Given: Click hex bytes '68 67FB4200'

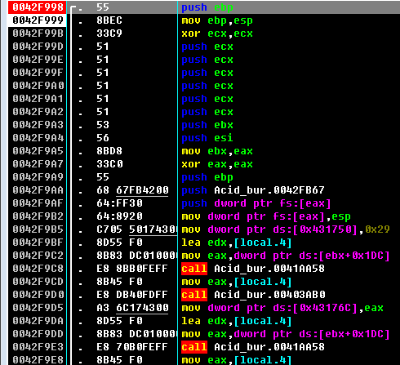Looking at the screenshot, I should pos(132,190).
